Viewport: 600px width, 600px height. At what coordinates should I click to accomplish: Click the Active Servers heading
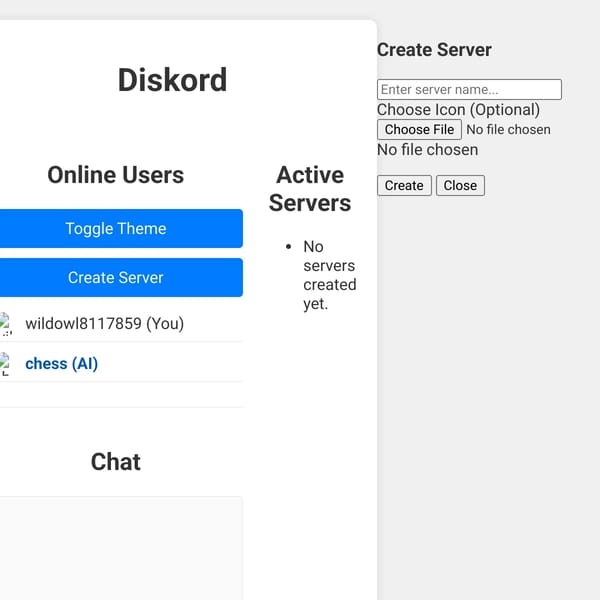(x=310, y=189)
